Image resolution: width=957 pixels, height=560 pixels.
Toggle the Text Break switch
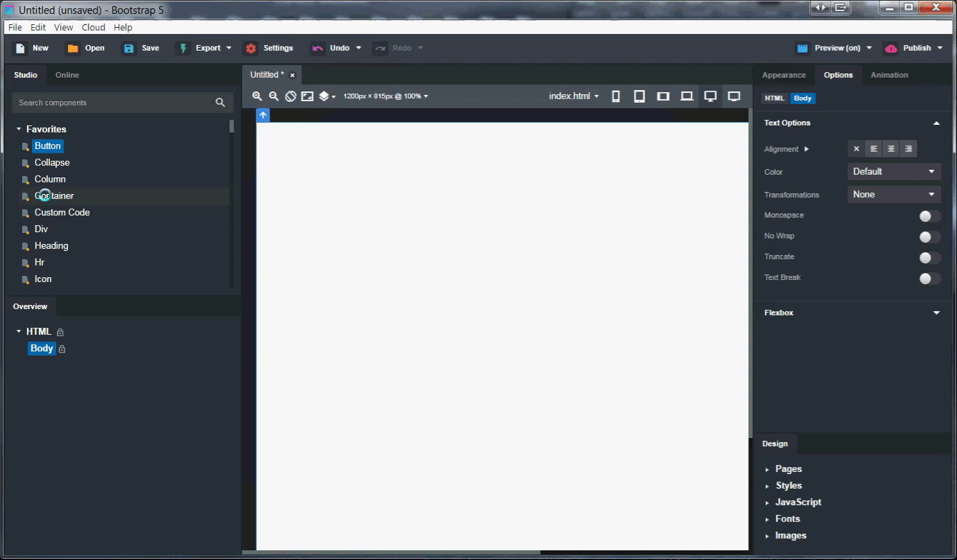(929, 279)
